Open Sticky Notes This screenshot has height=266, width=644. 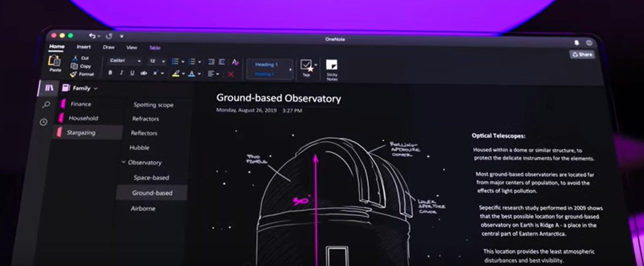click(x=332, y=69)
